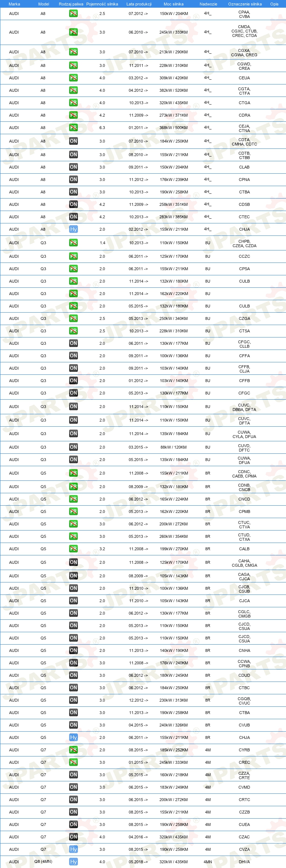Select the 368kW / 500KM power cell
Viewport: 286px width, 868px height.
click(x=174, y=128)
